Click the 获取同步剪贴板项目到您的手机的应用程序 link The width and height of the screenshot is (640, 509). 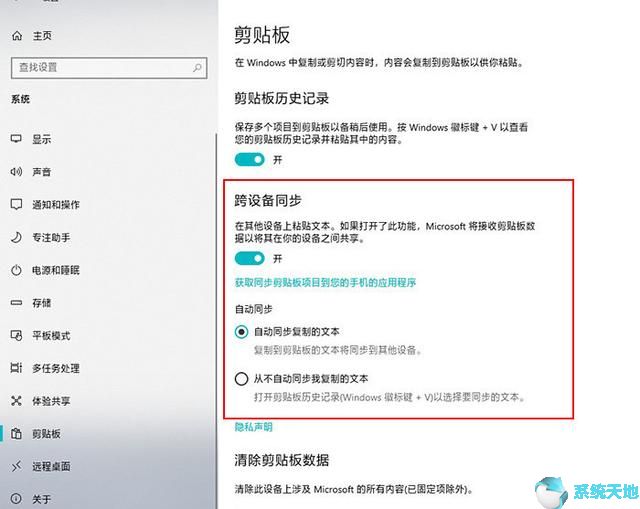tap(325, 282)
